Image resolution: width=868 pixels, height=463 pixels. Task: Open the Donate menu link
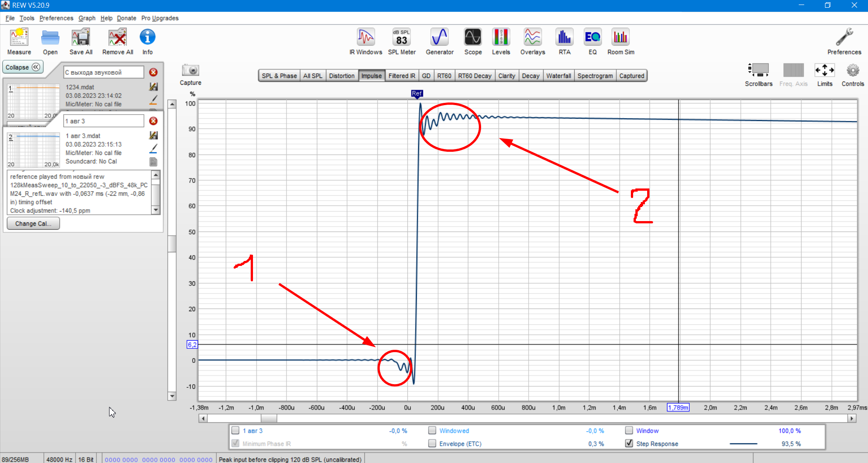pyautogui.click(x=126, y=18)
